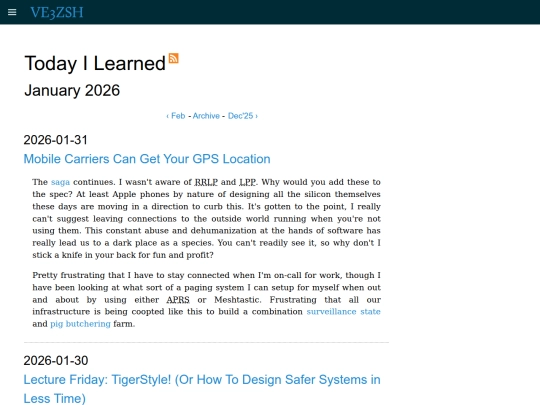
Task: Navigate to the Feb entries link
Action: pos(176,116)
